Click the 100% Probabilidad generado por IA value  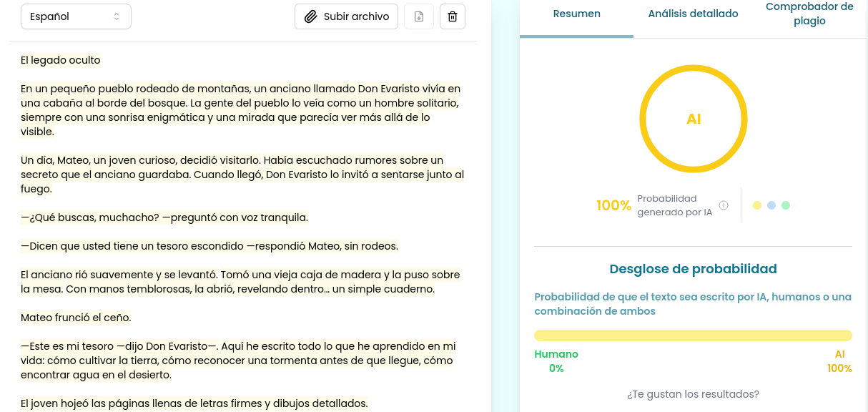click(613, 206)
